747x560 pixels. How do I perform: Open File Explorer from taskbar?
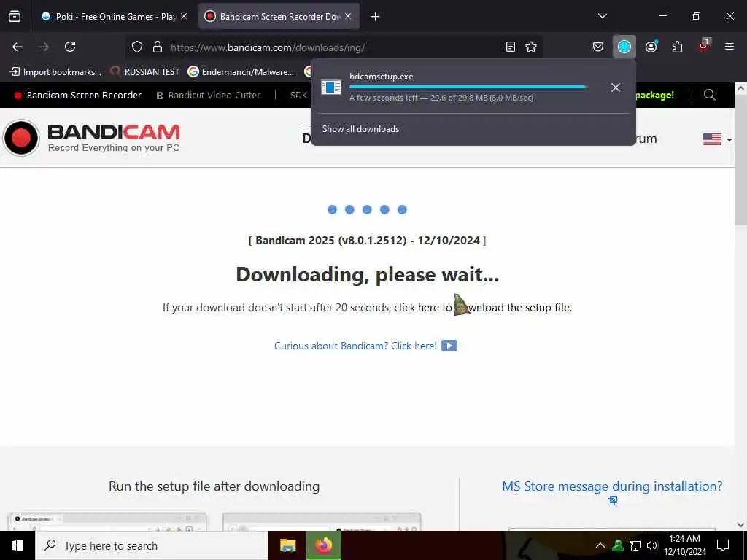click(287, 545)
